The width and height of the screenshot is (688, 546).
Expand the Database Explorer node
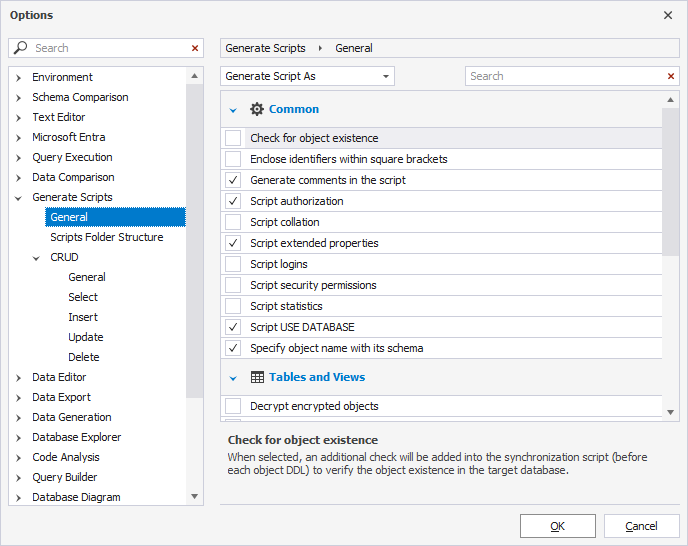pos(18,438)
